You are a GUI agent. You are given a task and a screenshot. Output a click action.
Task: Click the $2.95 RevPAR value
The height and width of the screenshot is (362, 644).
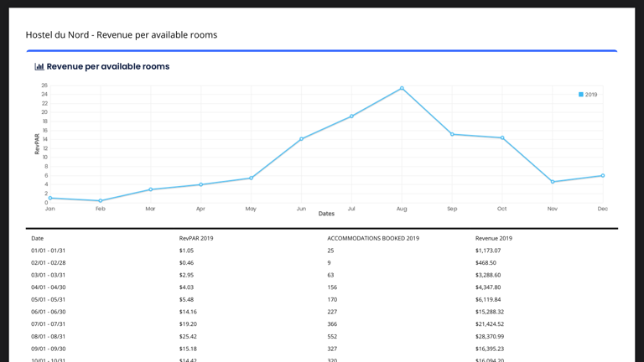click(186, 275)
